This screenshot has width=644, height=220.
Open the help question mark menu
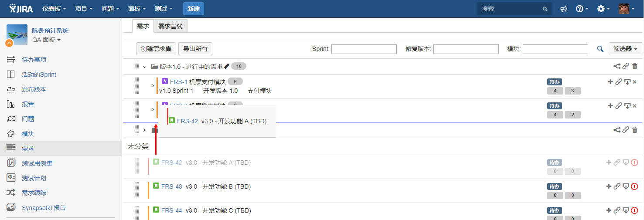[x=582, y=9]
